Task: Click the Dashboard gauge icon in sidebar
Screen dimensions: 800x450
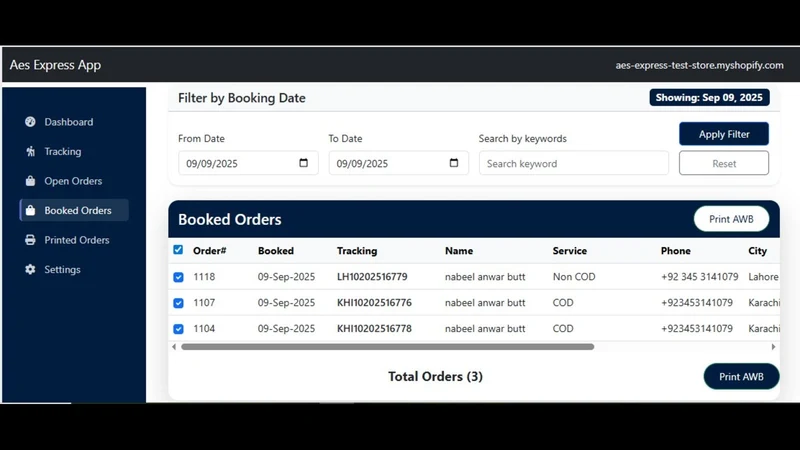Action: (31, 122)
